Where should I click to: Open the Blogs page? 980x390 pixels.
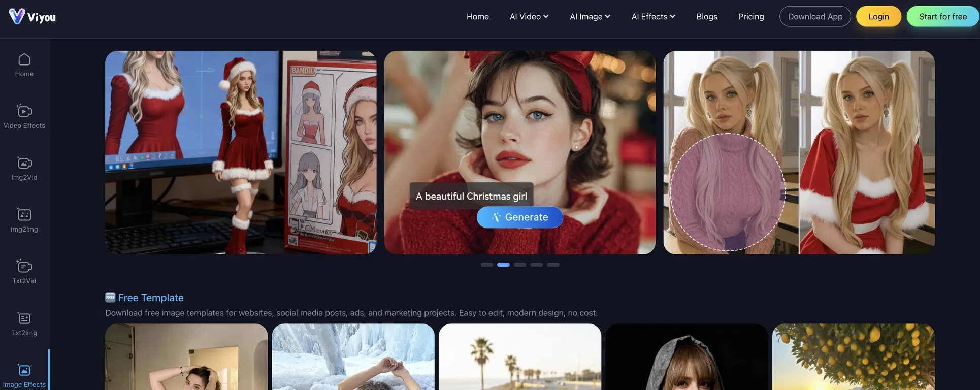click(706, 17)
